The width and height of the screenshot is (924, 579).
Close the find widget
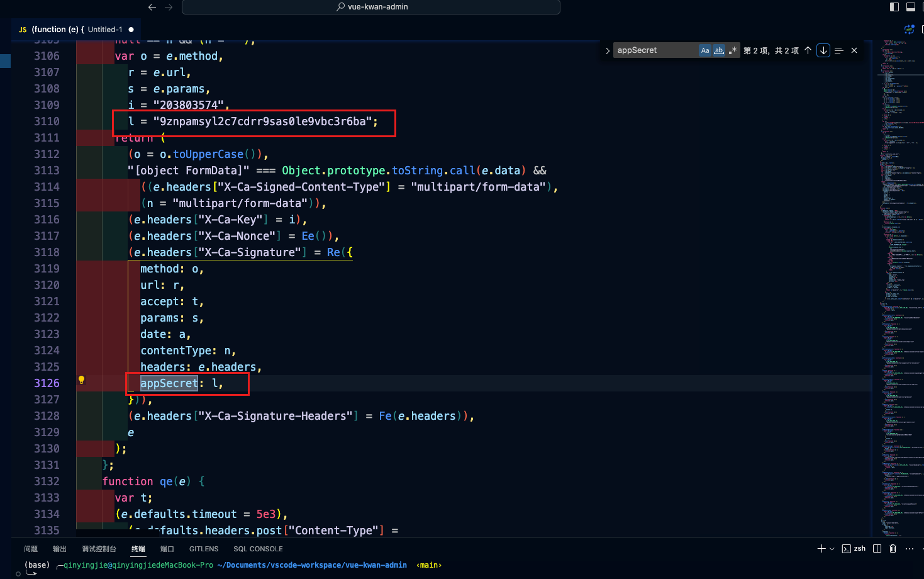tap(854, 50)
